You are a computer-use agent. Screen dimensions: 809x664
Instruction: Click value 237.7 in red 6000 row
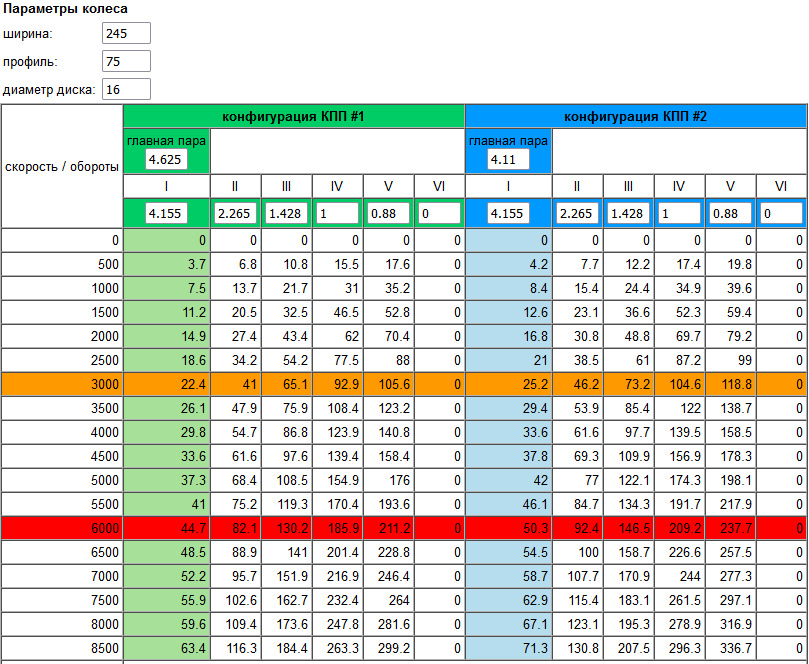point(736,528)
